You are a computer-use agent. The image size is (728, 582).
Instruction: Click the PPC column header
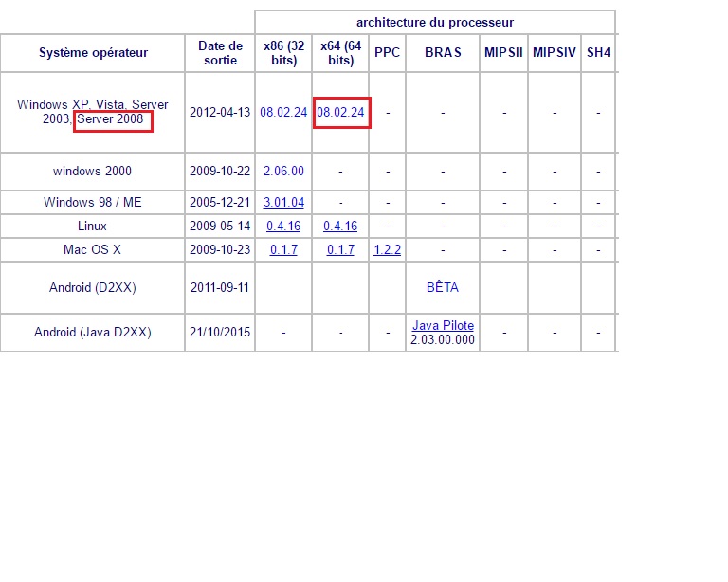[x=387, y=52]
